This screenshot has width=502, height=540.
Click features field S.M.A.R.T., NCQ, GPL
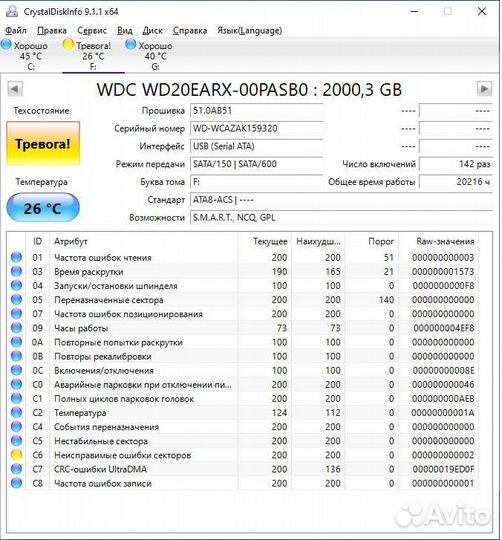pyautogui.click(x=341, y=218)
